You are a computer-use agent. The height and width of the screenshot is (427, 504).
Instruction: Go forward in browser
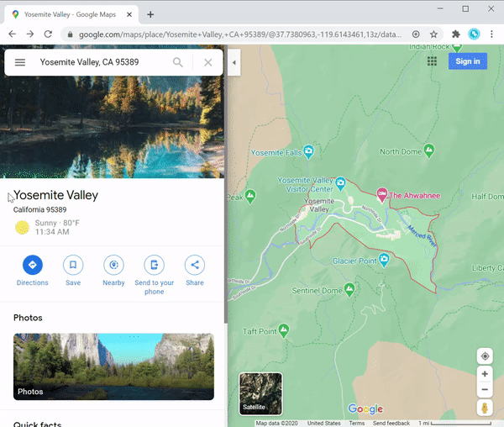point(30,34)
